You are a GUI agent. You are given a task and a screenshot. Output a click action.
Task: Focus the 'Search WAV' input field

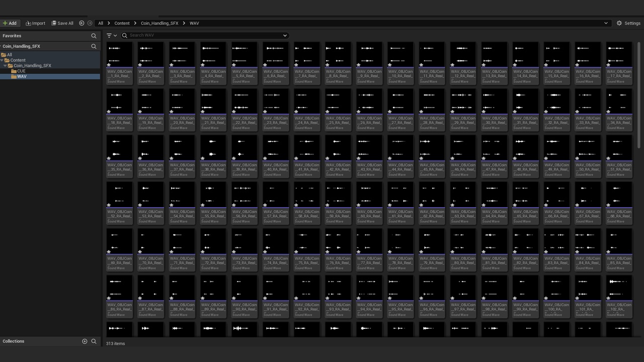(205, 35)
